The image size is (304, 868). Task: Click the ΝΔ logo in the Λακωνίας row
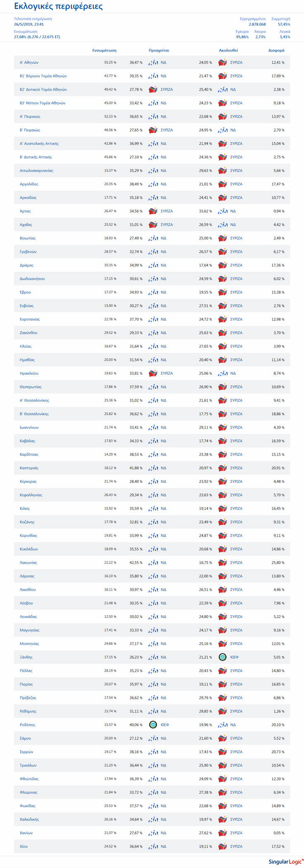click(153, 562)
